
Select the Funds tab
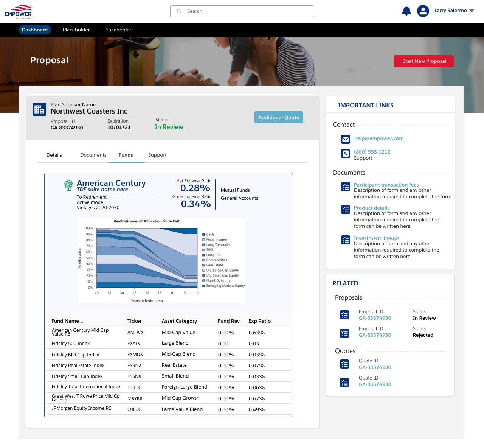[126, 155]
